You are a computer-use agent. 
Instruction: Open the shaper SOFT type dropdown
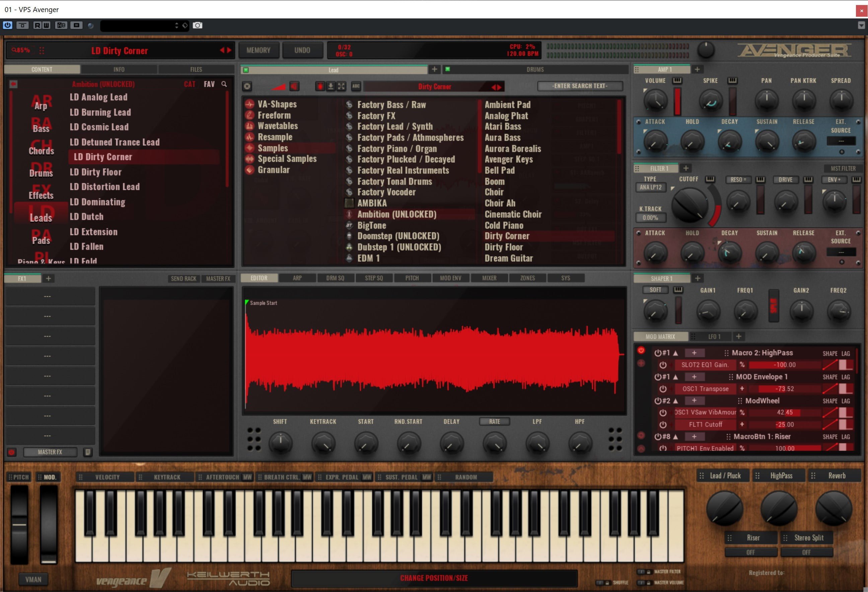point(655,290)
